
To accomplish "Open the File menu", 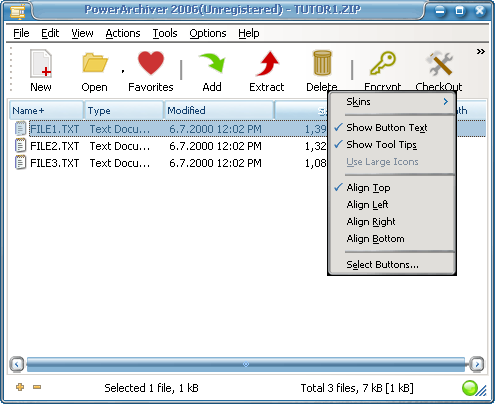I will pyautogui.click(x=21, y=33).
